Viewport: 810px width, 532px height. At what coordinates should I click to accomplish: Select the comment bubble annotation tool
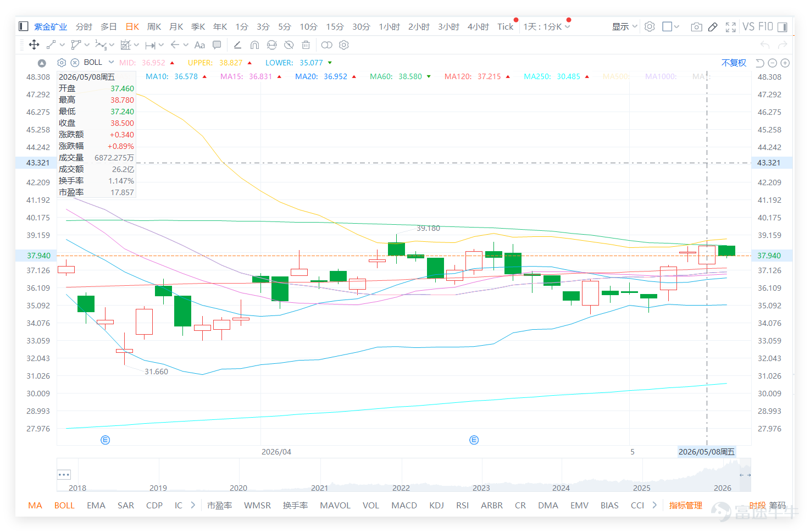point(217,45)
